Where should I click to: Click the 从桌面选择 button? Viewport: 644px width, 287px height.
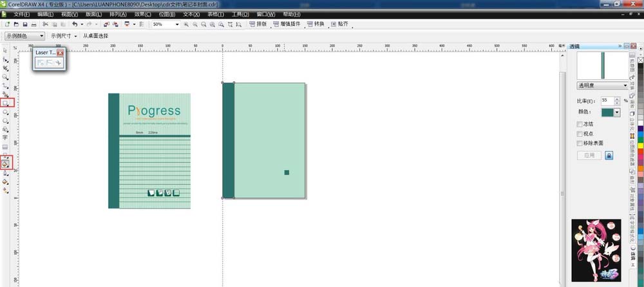96,36
